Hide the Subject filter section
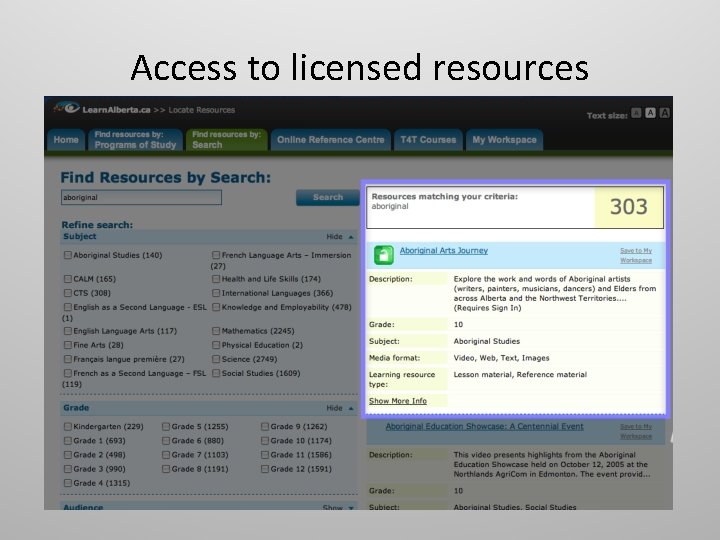Image resolution: width=720 pixels, height=540 pixels. tap(340, 236)
